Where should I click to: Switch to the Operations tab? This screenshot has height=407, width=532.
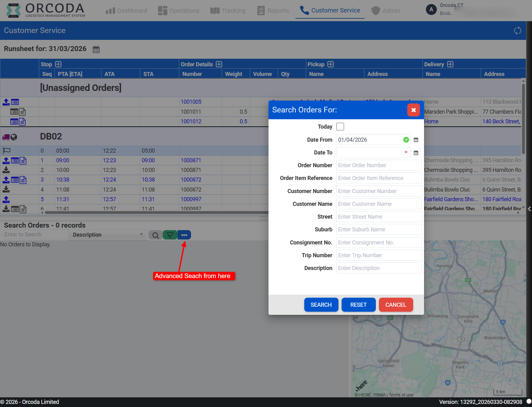179,11
